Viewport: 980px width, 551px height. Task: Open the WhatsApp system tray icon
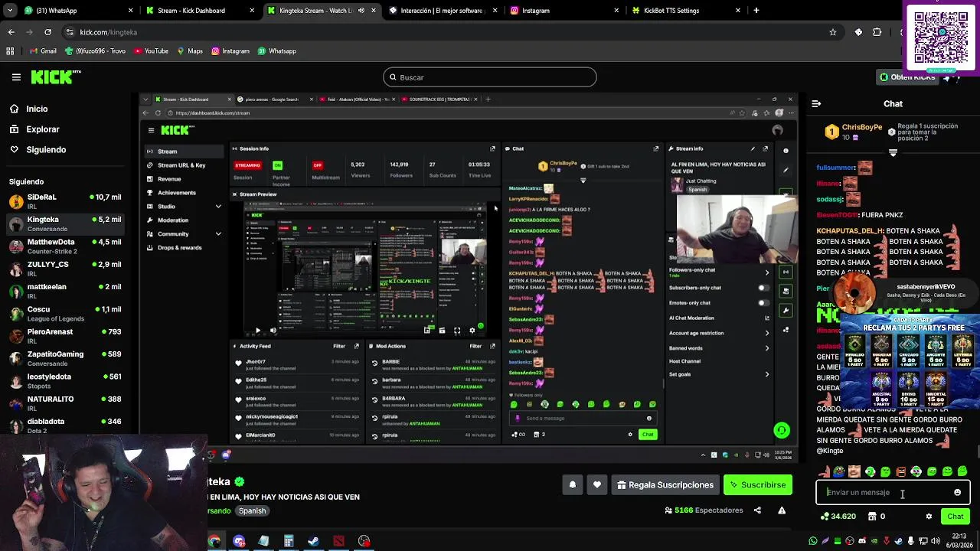(813, 541)
